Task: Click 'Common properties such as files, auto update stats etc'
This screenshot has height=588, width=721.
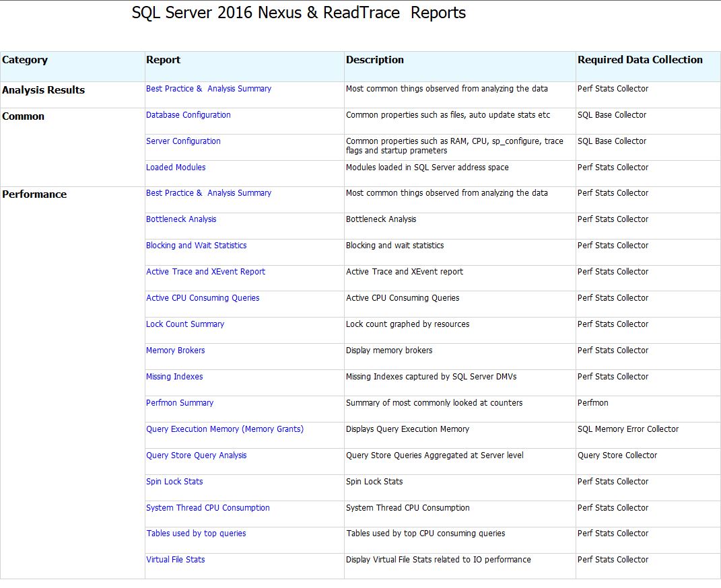Action: click(448, 115)
